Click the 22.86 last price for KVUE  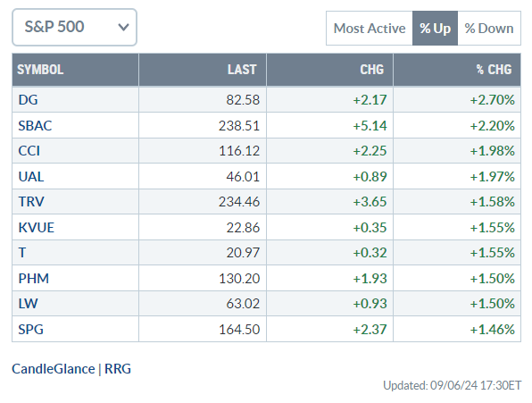tap(243, 228)
